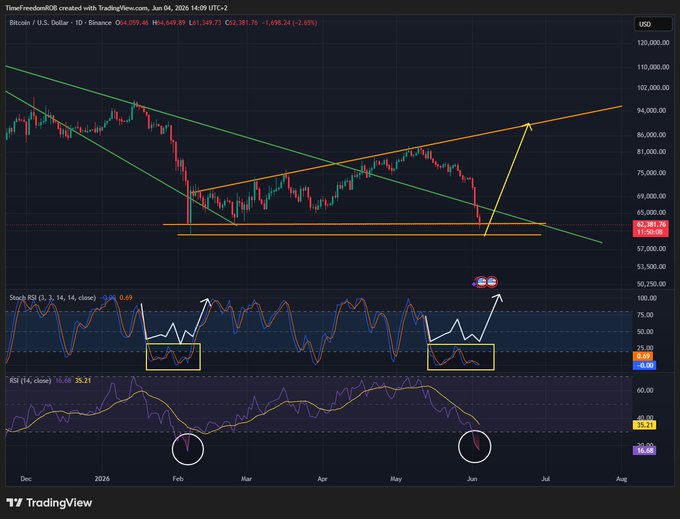Click the 100.00 Stoch RSI axis label

click(x=647, y=298)
